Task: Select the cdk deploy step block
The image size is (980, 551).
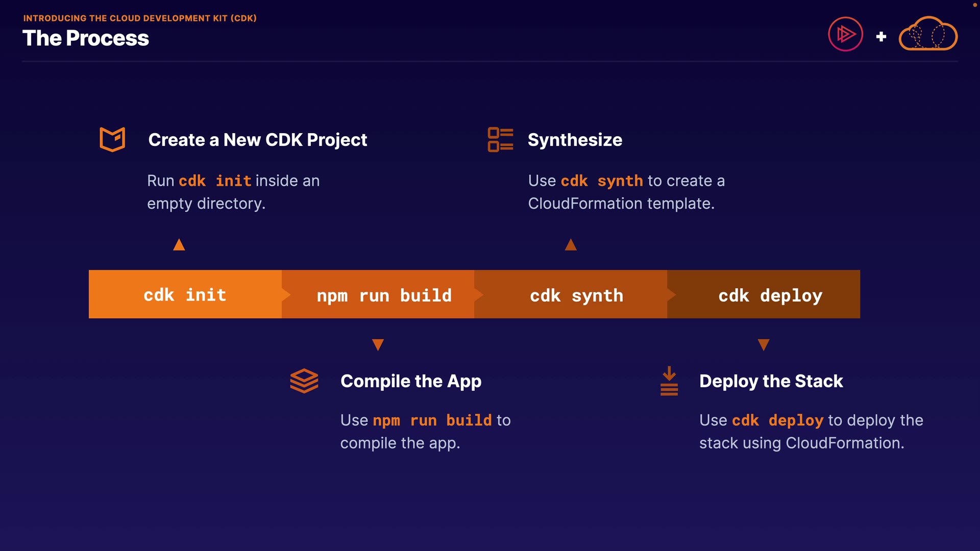Action: coord(770,295)
